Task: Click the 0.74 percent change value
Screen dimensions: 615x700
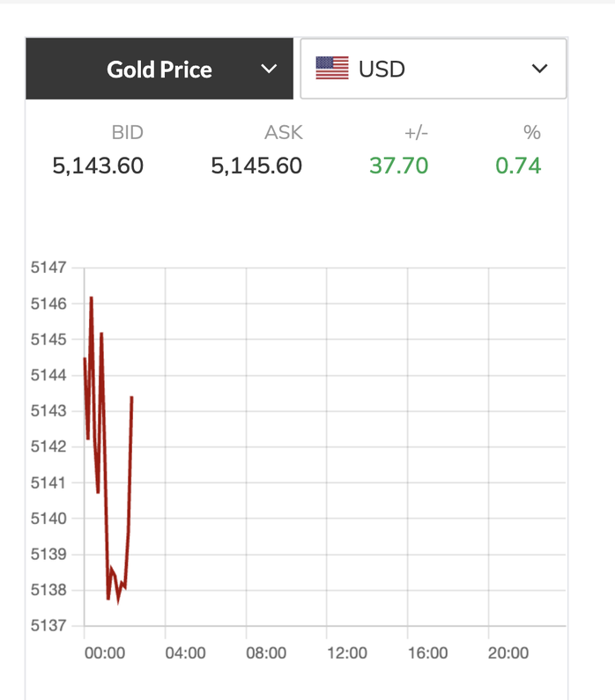Action: [518, 166]
